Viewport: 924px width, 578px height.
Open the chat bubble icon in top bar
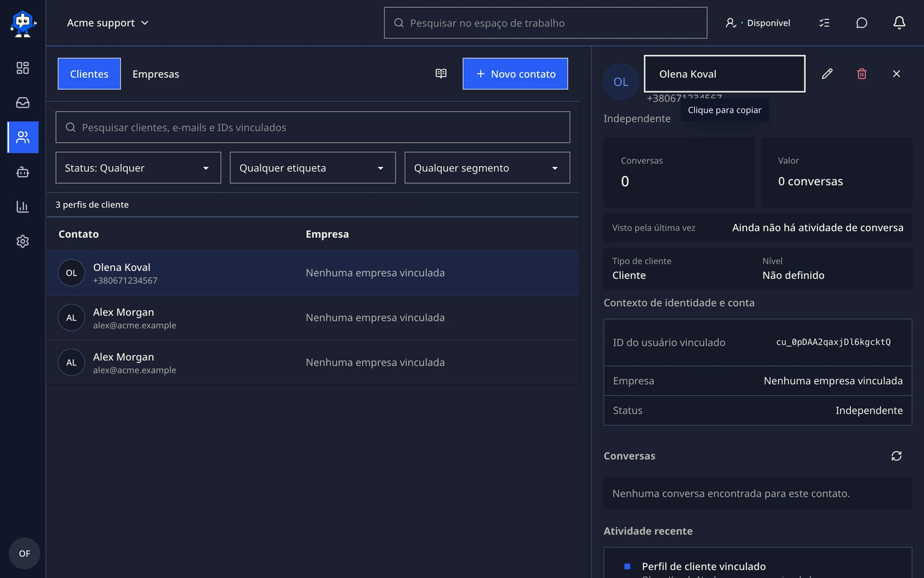(861, 23)
